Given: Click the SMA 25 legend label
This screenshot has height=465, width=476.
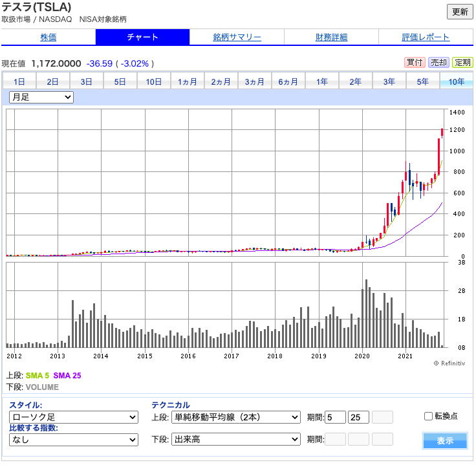Looking at the screenshot, I should pyautogui.click(x=67, y=376).
